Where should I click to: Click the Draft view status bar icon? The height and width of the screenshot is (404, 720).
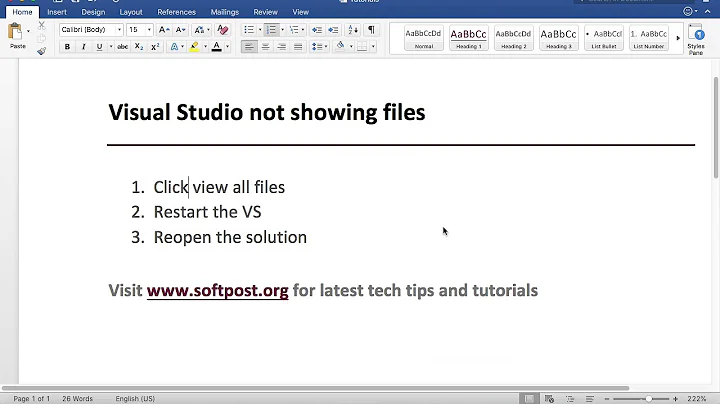590,398
